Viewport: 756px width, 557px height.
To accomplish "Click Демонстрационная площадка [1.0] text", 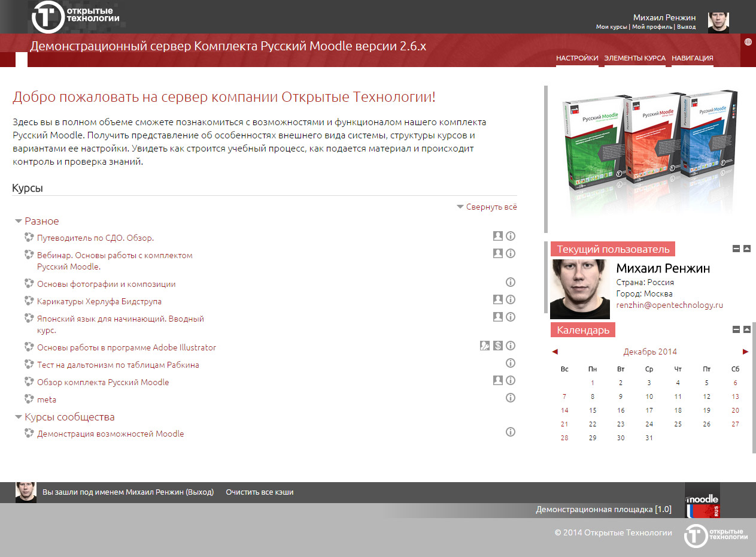I will coord(603,510).
